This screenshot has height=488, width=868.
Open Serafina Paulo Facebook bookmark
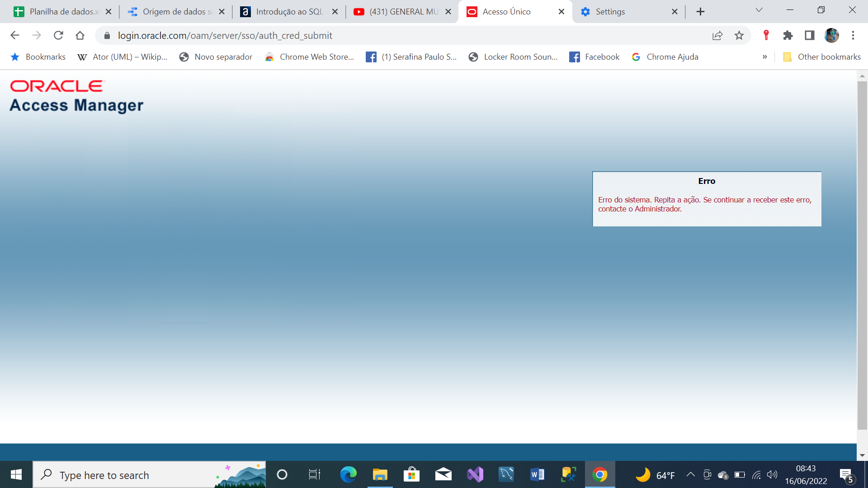tap(411, 57)
